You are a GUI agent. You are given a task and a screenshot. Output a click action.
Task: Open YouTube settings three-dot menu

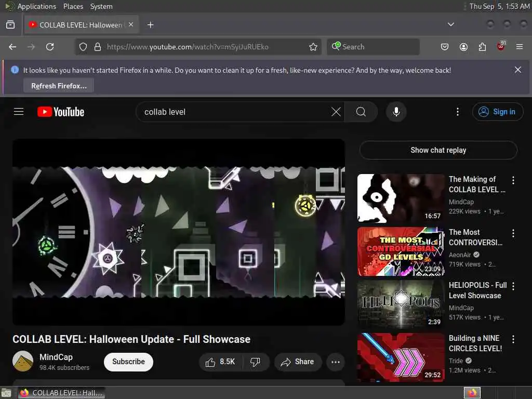pyautogui.click(x=457, y=112)
